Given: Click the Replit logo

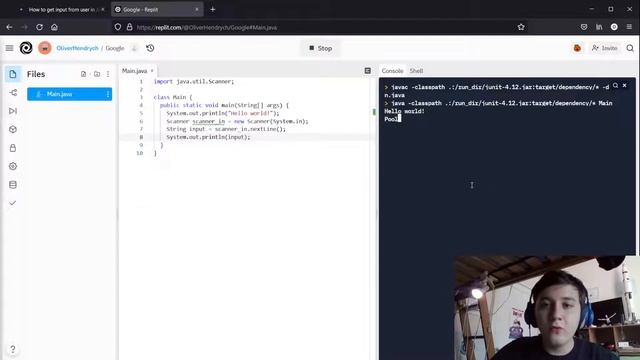Looking at the screenshot, I should (26, 48).
